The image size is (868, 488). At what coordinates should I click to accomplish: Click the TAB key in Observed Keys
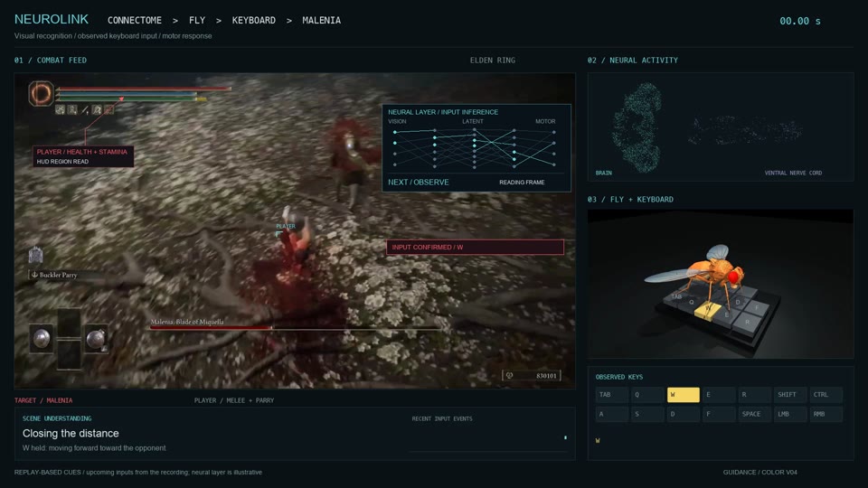tap(612, 395)
